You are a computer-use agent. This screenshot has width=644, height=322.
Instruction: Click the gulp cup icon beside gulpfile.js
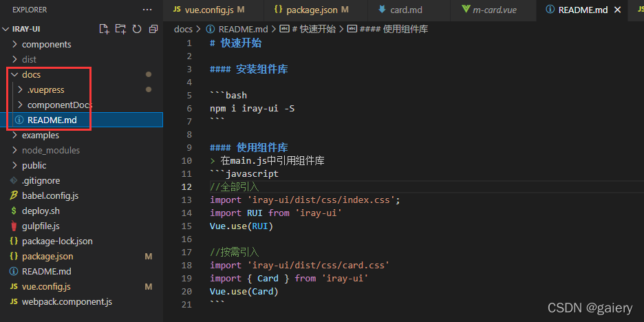point(14,226)
